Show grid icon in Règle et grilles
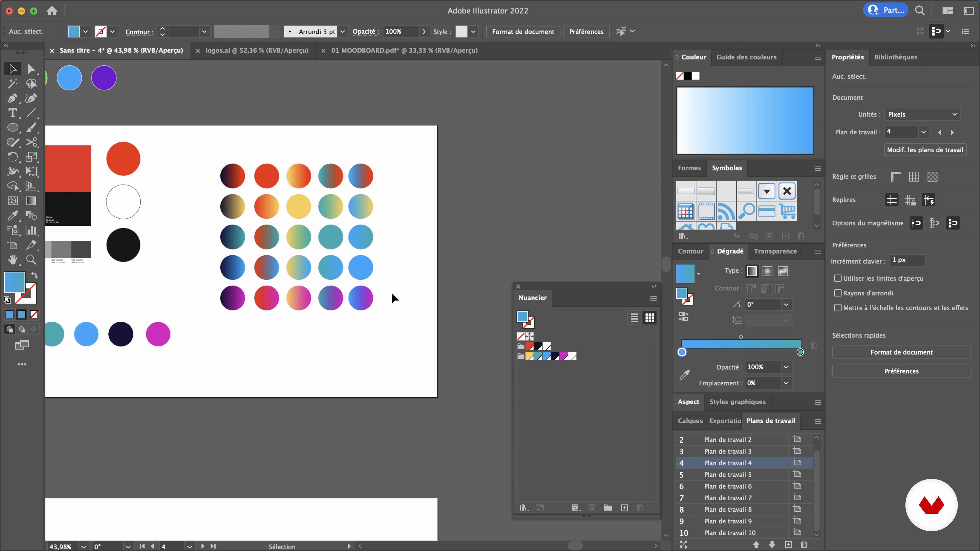Image resolution: width=980 pixels, height=551 pixels. [914, 177]
